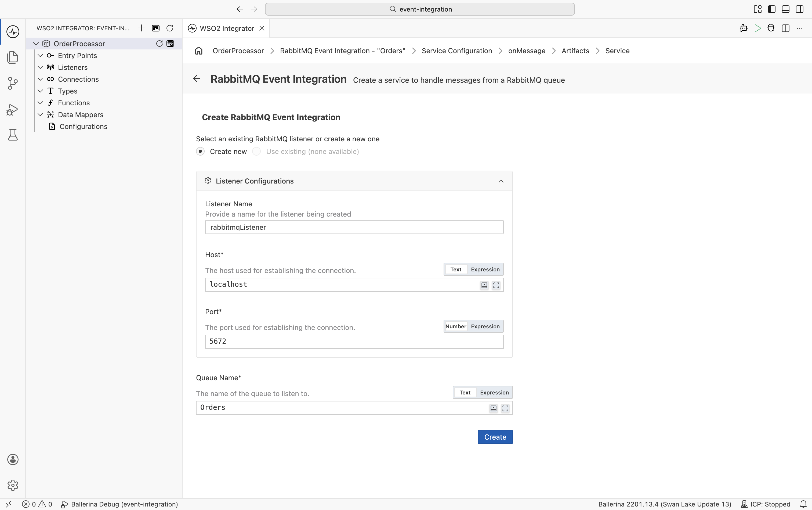Click the errors and warnings status item
The image size is (812, 510).
click(37, 504)
